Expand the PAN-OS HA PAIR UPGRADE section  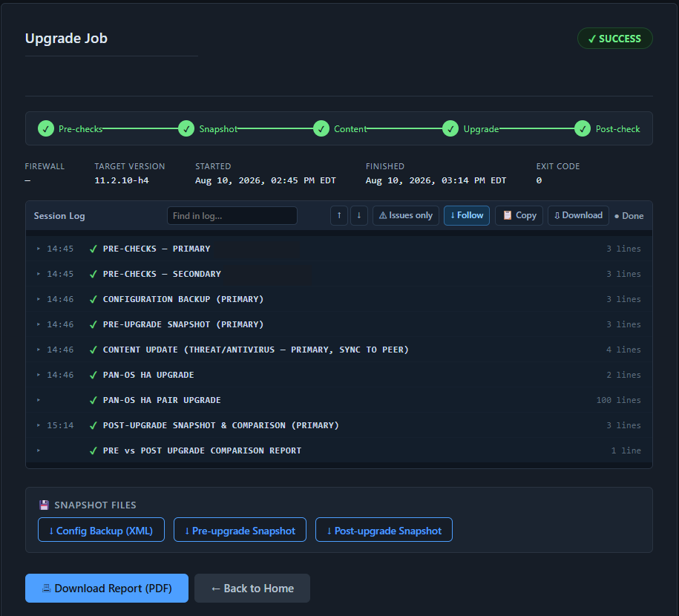[39, 400]
